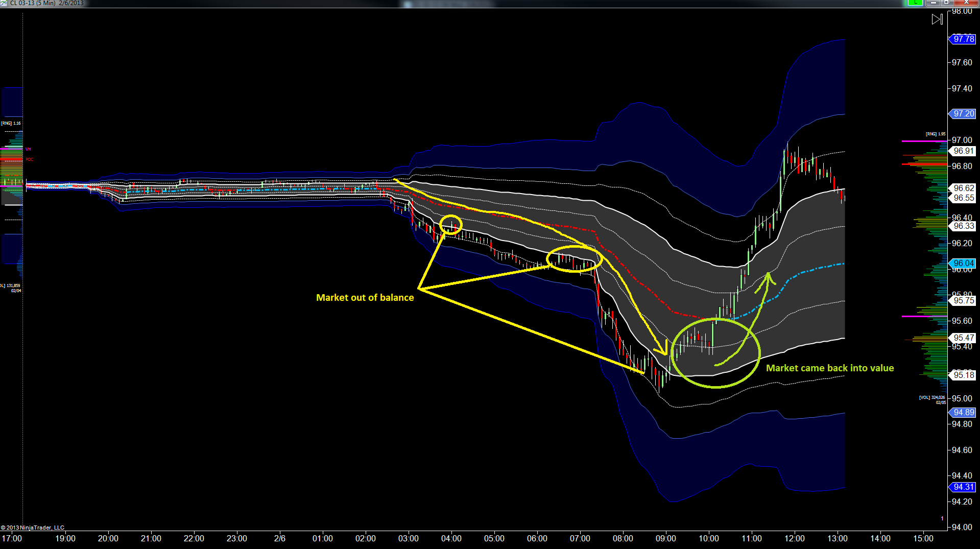This screenshot has width=980, height=549.
Task: Click the 08:00 time axis label
Action: point(623,538)
